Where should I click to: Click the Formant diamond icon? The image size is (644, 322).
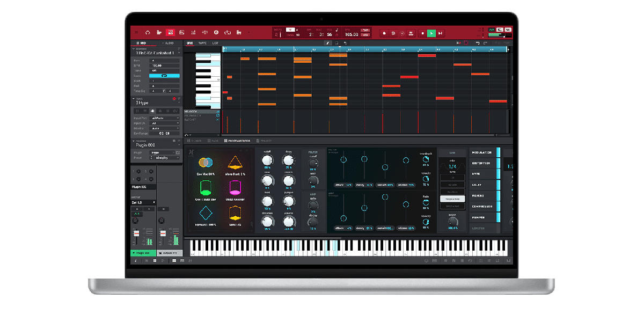pyautogui.click(x=205, y=214)
